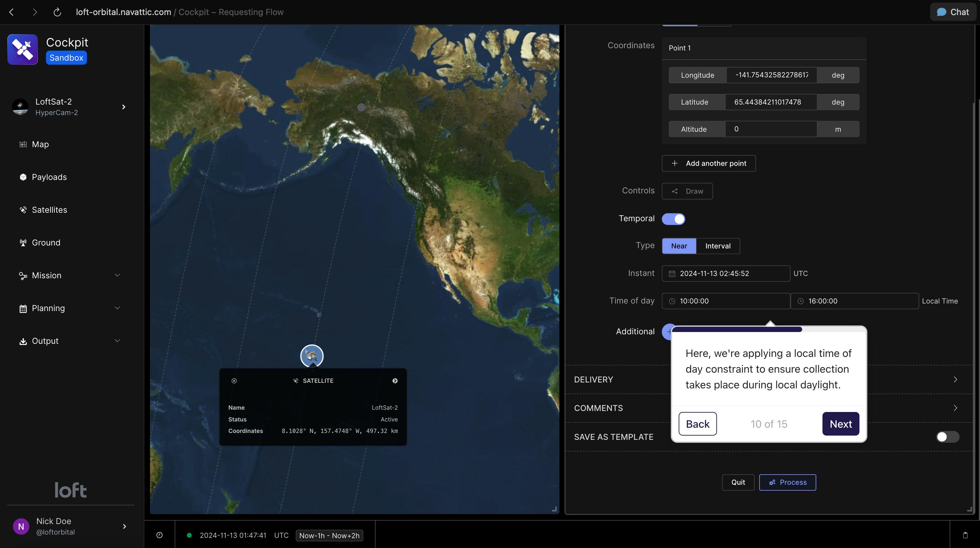Click the Process button

pos(787,482)
